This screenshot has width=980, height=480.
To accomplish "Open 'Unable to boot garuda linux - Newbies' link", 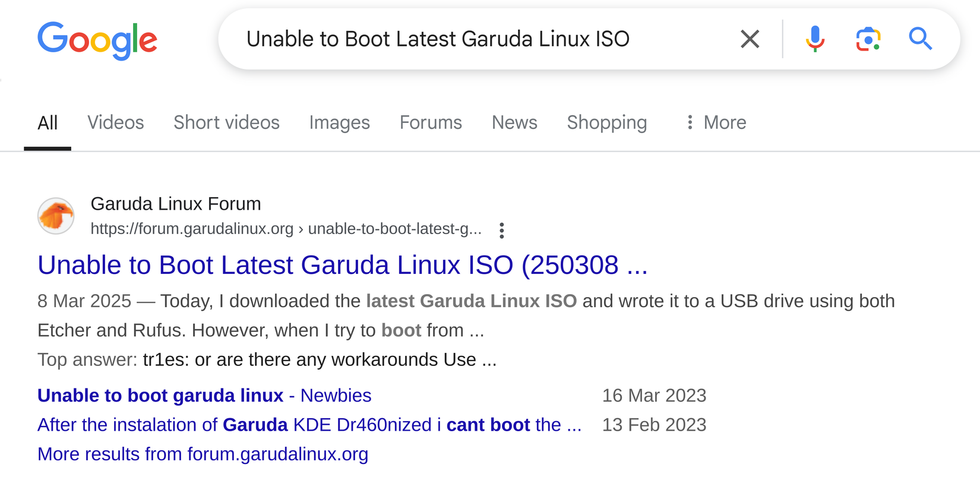I will 204,396.
